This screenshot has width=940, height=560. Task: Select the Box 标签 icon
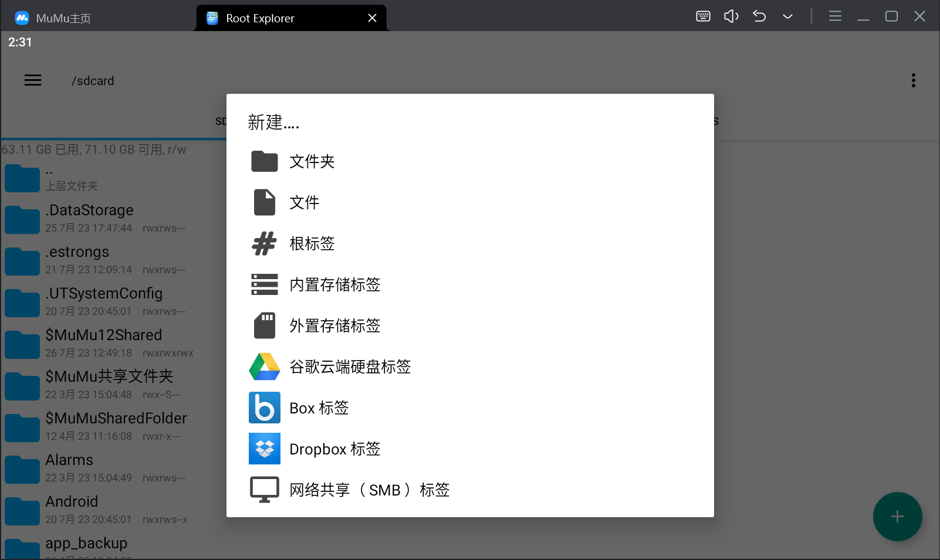[265, 408]
